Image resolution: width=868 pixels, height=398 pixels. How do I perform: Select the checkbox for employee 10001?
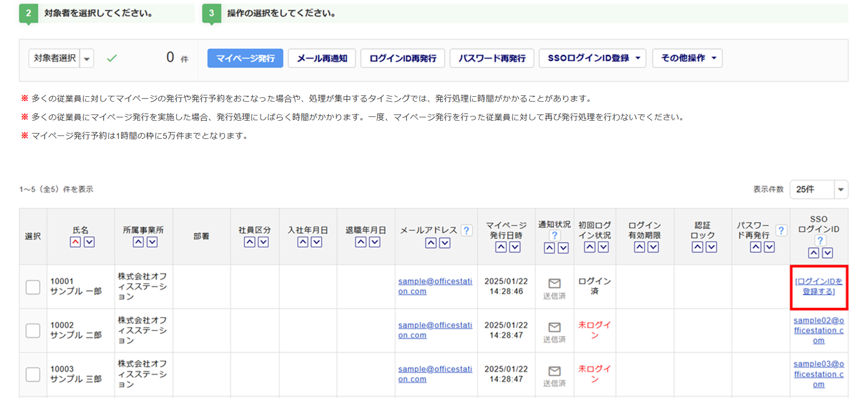pyautogui.click(x=33, y=287)
